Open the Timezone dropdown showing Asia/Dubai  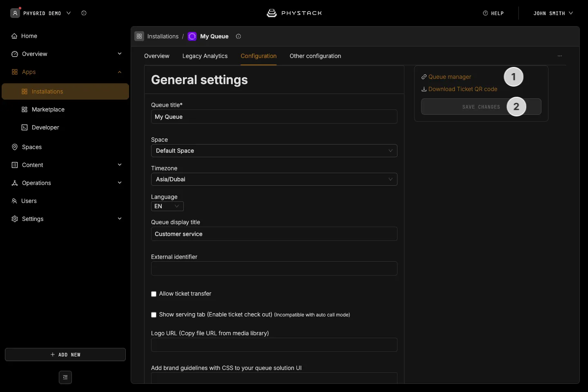274,179
